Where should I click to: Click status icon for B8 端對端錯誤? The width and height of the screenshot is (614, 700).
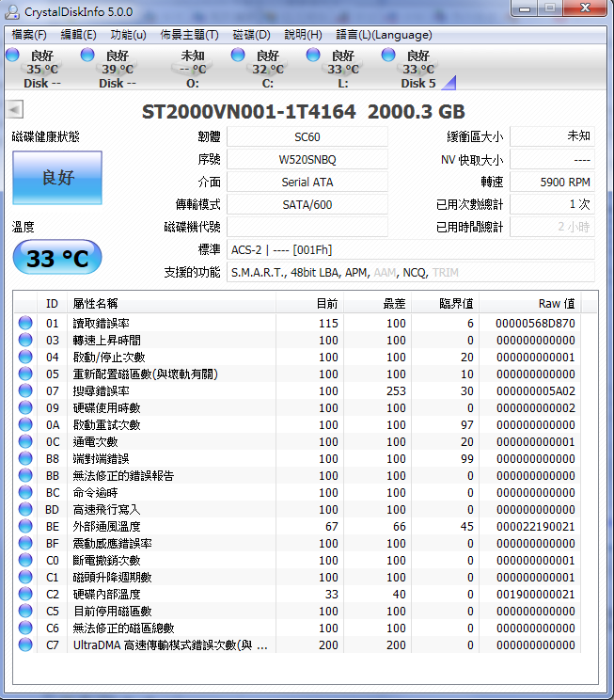[25, 458]
